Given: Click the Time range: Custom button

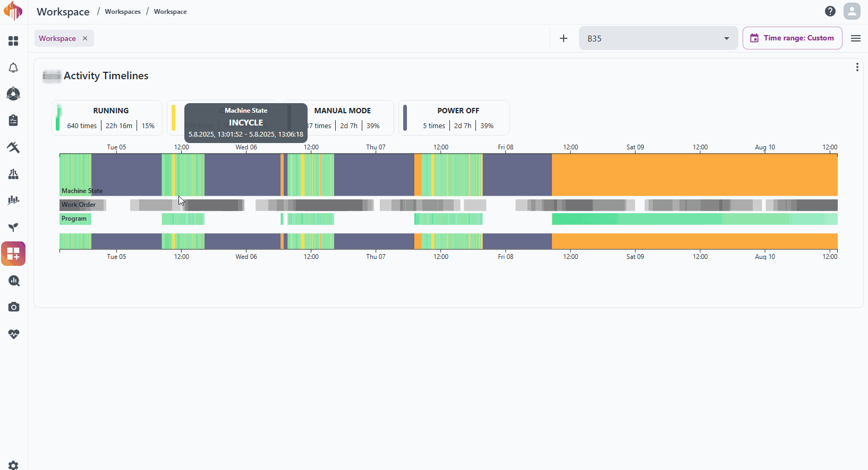Looking at the screenshot, I should tap(792, 38).
